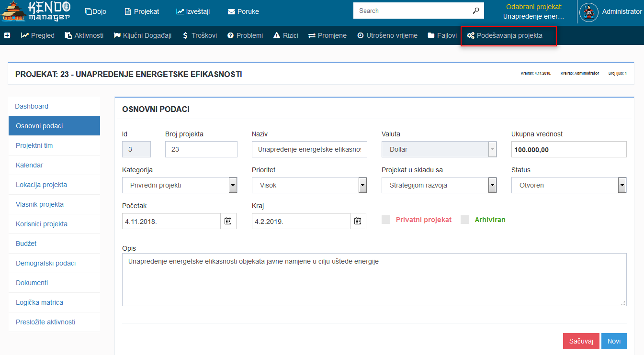This screenshot has height=355, width=644.
Task: Open Promjene tab
Action: (x=328, y=35)
